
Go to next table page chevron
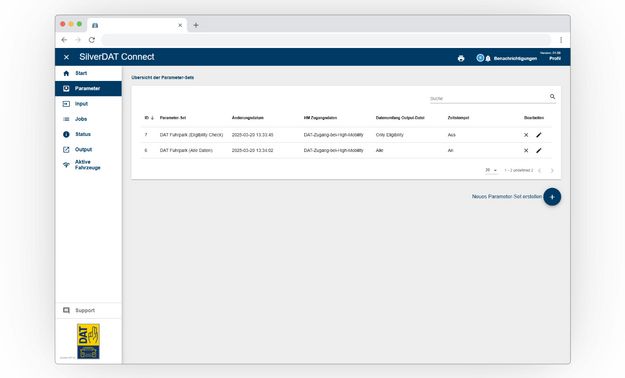coord(552,171)
